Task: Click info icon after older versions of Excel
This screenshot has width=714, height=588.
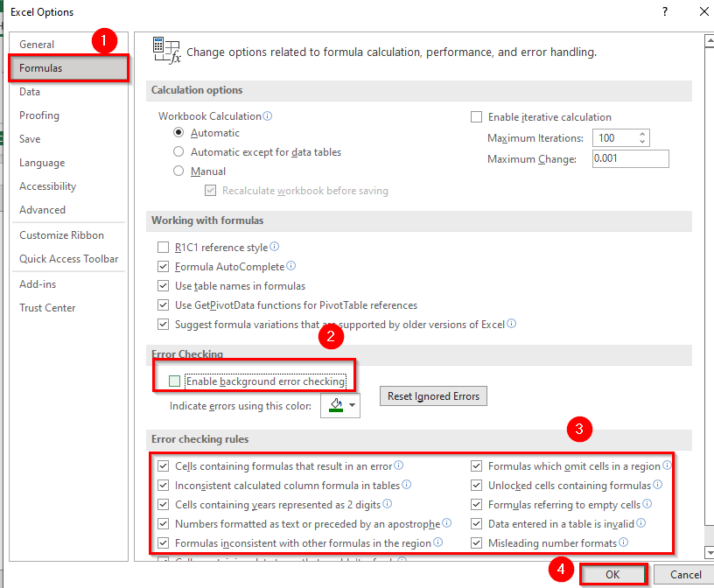Action: coord(511,324)
